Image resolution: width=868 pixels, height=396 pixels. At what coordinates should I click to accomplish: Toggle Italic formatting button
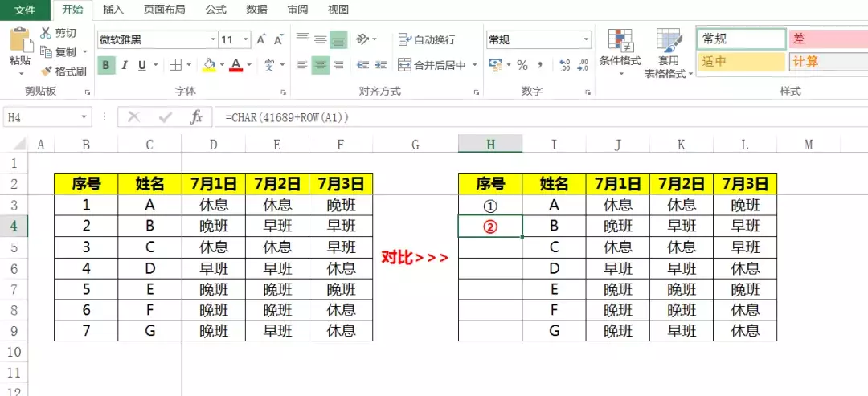(125, 65)
